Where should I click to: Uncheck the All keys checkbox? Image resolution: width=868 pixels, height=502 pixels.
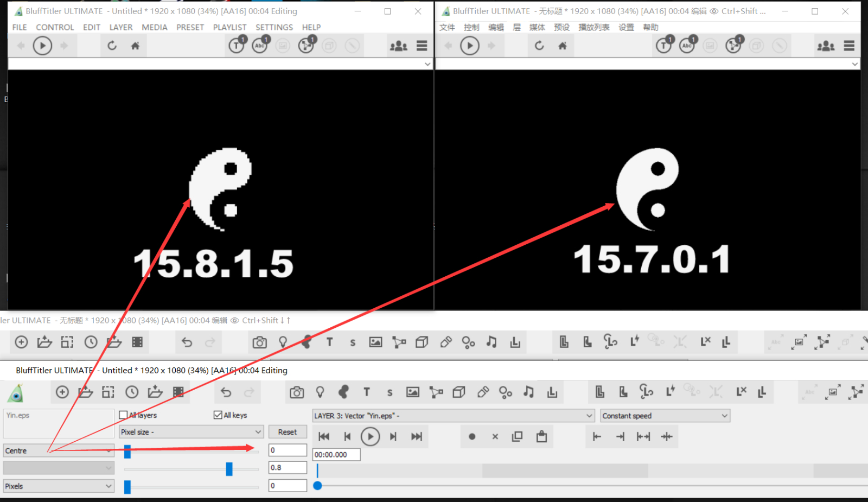tap(218, 415)
